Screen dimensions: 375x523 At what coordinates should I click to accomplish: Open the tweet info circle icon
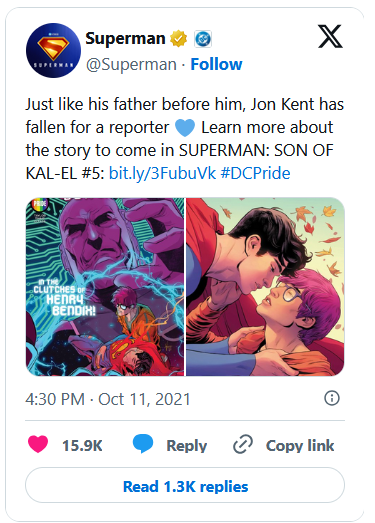point(332,398)
